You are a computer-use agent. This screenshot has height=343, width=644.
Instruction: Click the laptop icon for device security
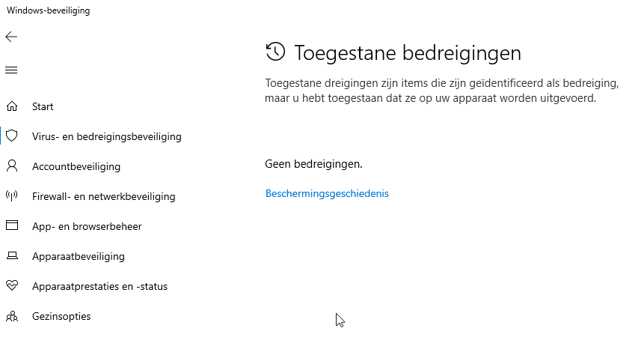click(x=12, y=256)
